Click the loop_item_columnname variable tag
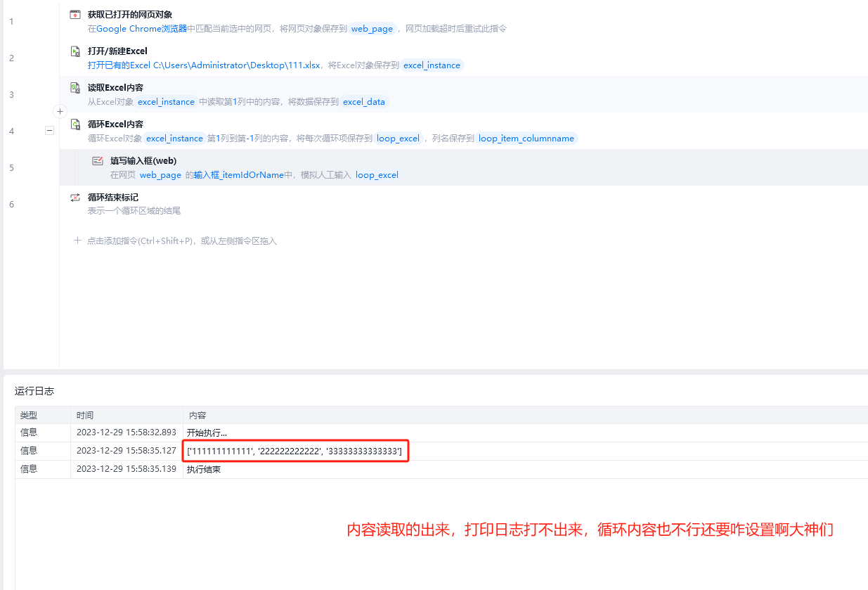This screenshot has width=868, height=590. click(526, 139)
